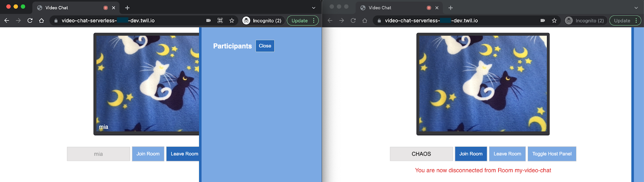Click camera permission icon in right address bar

coord(543,21)
